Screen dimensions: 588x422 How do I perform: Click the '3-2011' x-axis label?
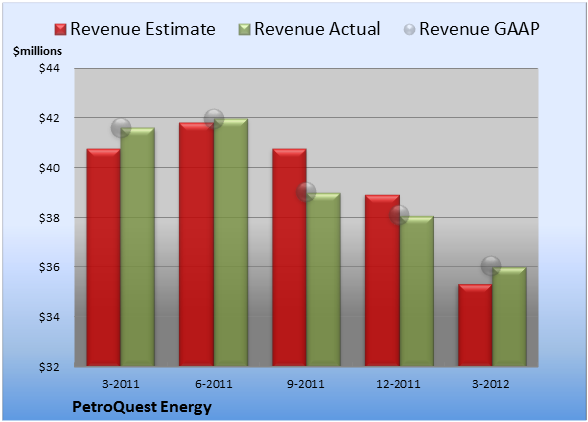pos(120,384)
